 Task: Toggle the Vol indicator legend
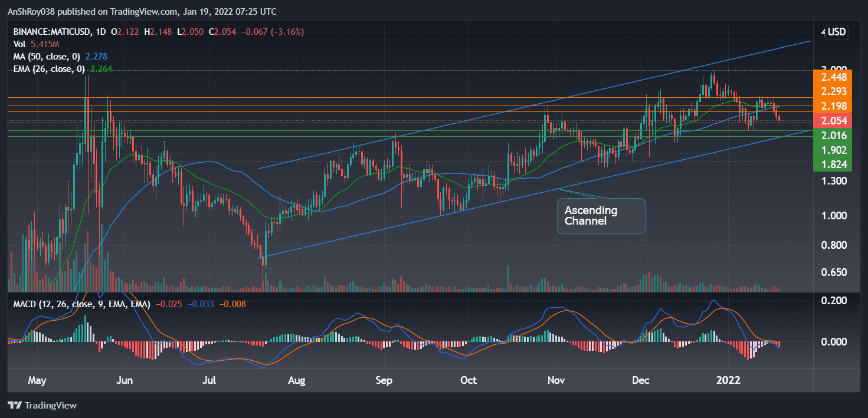click(19, 44)
